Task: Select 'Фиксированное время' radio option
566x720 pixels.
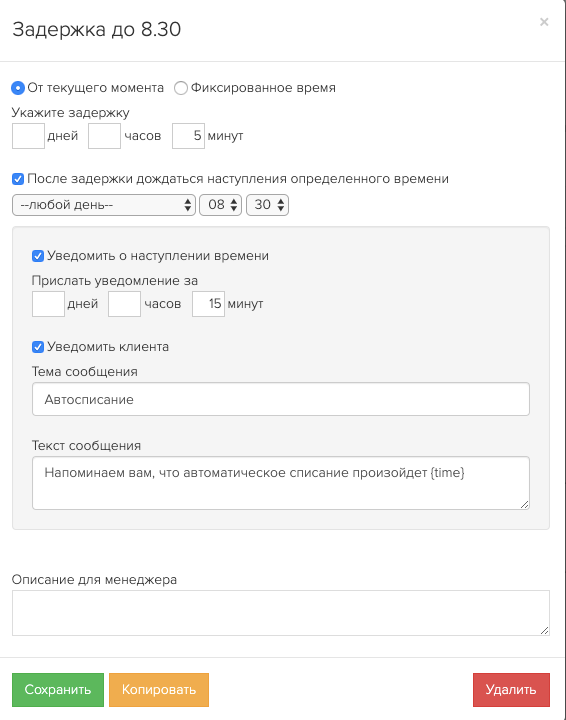Action: 181,88
